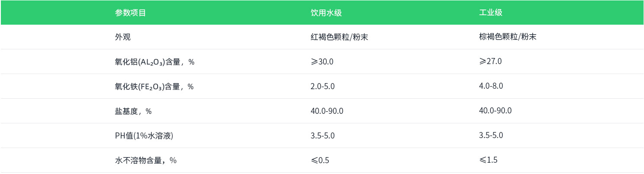Click the 氧化铝(AL₂O₃)含量 row label
Viewport: 644px width, 174px height.
tap(155, 62)
